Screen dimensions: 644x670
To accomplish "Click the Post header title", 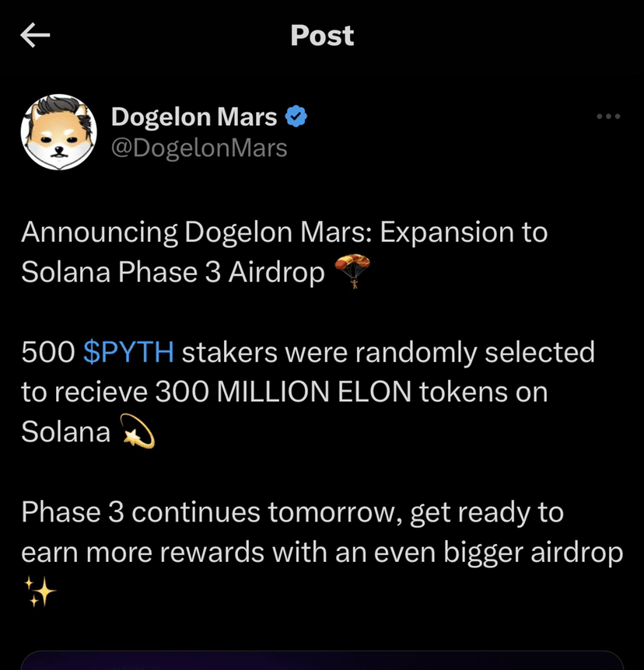I will [322, 36].
